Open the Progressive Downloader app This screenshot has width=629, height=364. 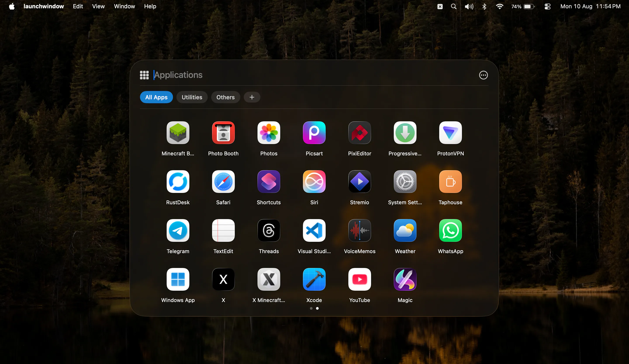click(405, 133)
